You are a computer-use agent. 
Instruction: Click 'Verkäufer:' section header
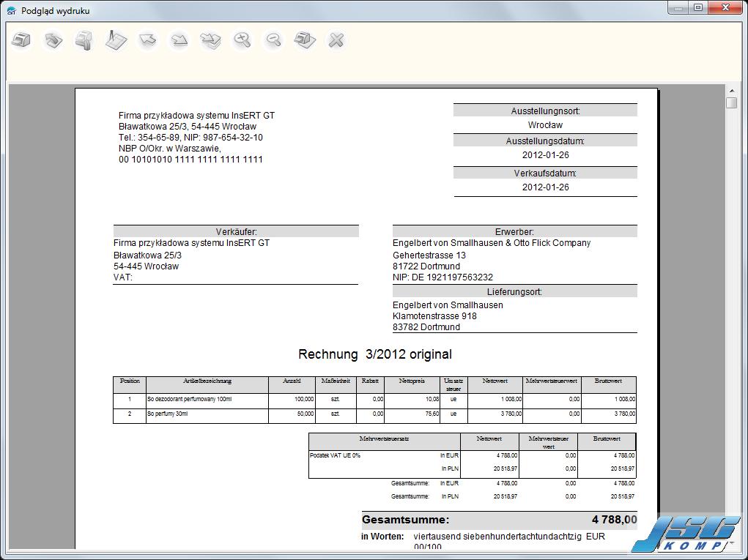pos(236,231)
